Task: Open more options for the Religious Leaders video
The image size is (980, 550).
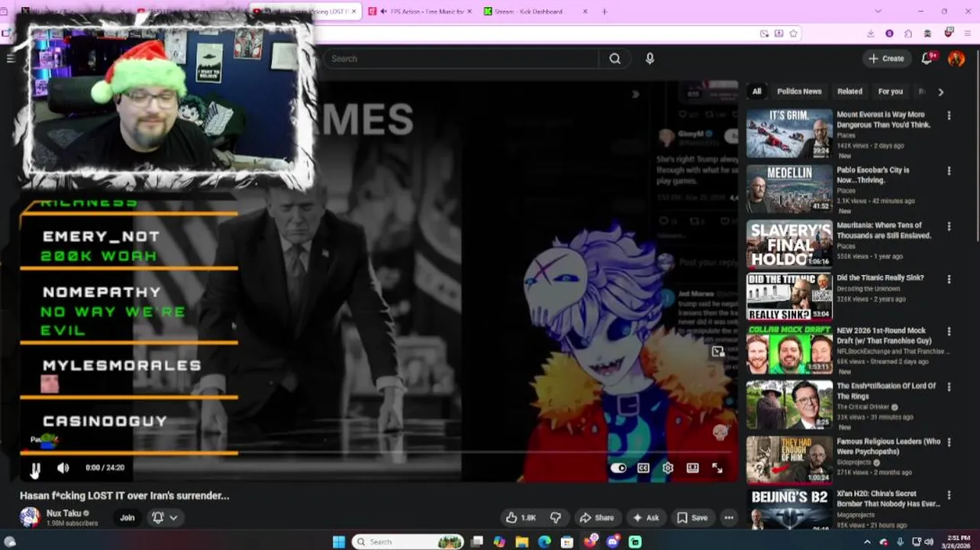Action: pyautogui.click(x=949, y=442)
